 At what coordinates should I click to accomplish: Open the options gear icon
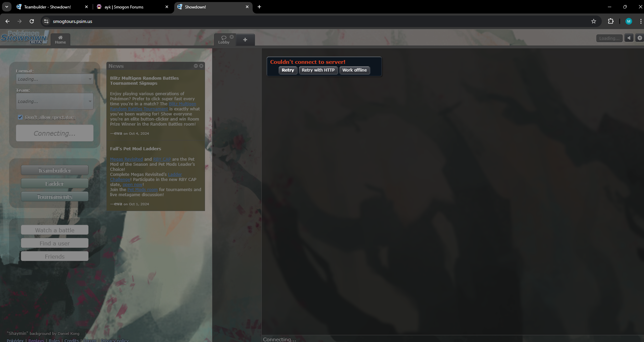[x=640, y=38]
